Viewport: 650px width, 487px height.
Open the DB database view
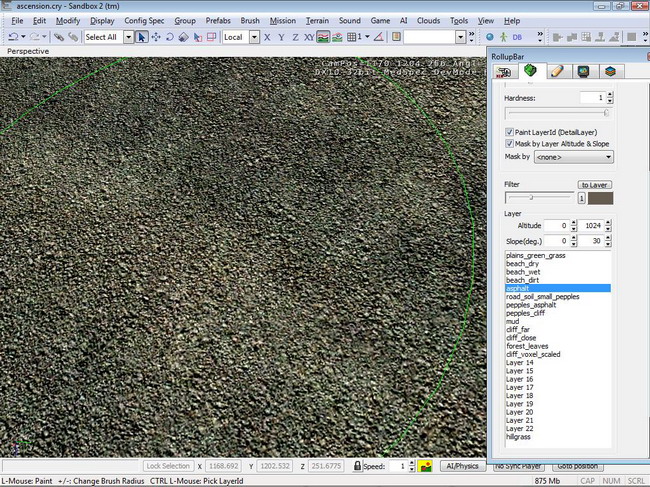517,37
